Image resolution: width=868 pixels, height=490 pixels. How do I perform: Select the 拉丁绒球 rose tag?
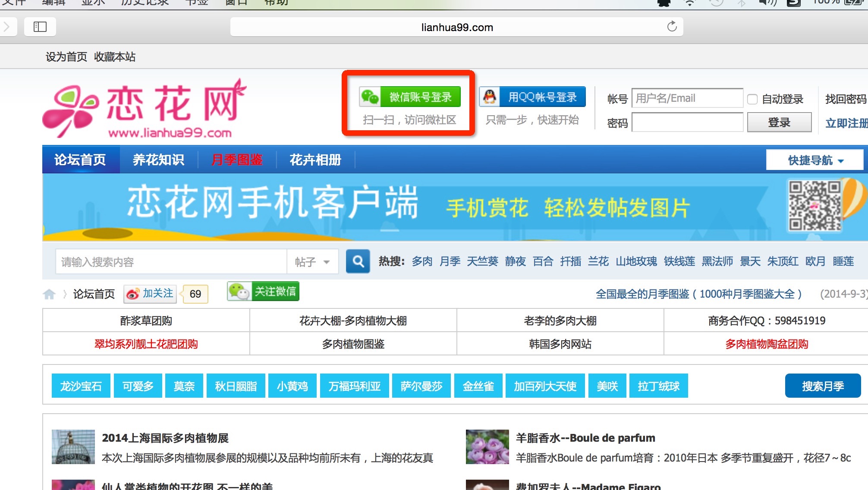tap(659, 386)
